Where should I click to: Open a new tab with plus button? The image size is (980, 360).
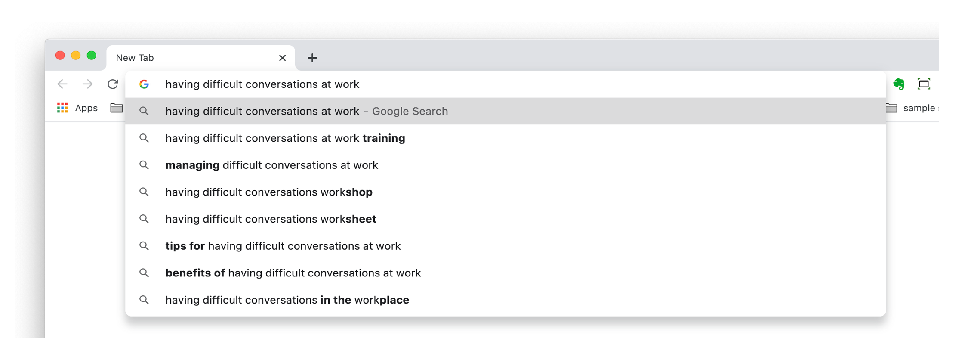coord(312,58)
